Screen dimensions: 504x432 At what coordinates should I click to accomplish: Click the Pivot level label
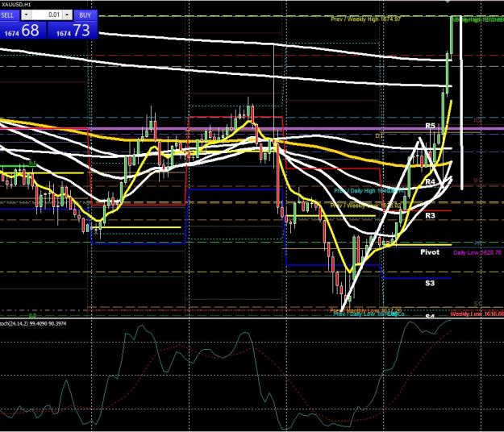pyautogui.click(x=430, y=252)
